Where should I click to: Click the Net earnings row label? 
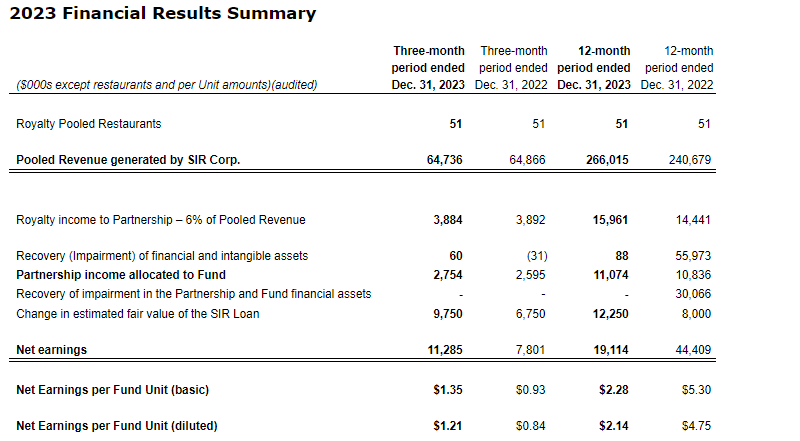click(51, 350)
